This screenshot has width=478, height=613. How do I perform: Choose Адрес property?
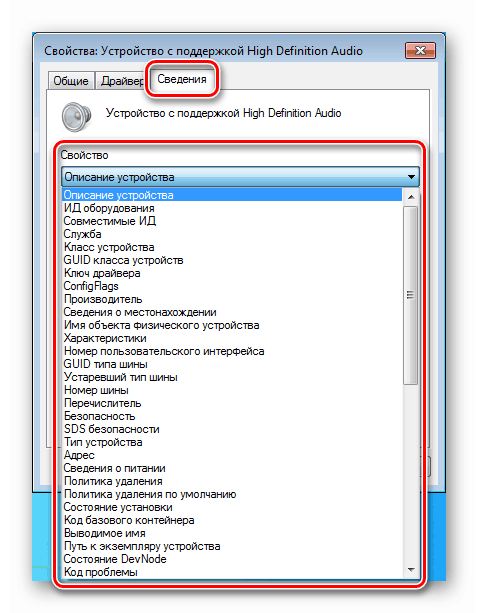click(x=232, y=455)
